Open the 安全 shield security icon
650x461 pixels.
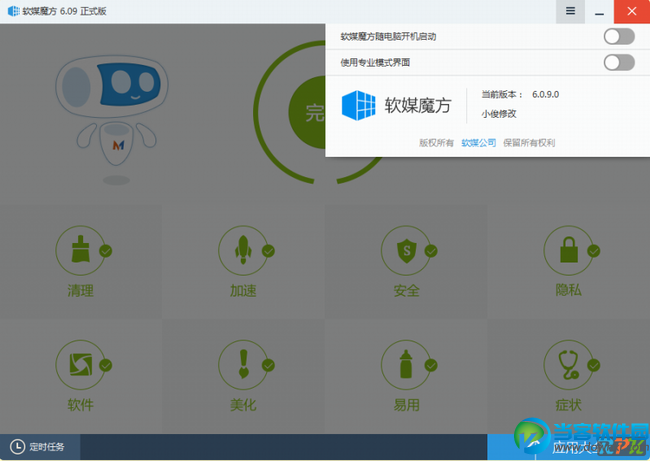pyautogui.click(x=406, y=250)
